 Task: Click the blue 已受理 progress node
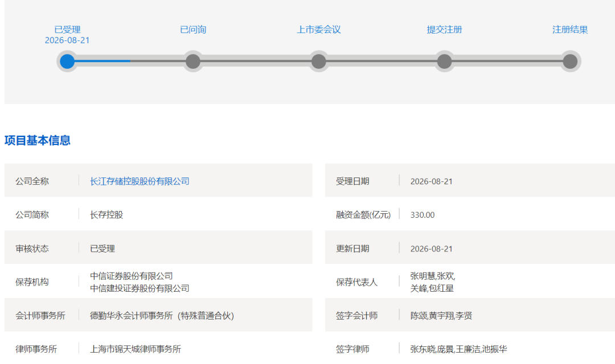point(67,61)
